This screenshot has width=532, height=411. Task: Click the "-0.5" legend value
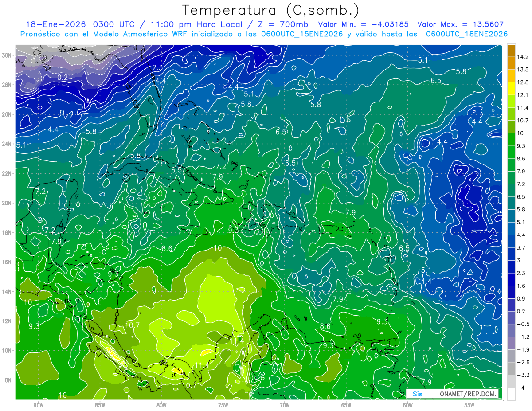[x=523, y=324]
